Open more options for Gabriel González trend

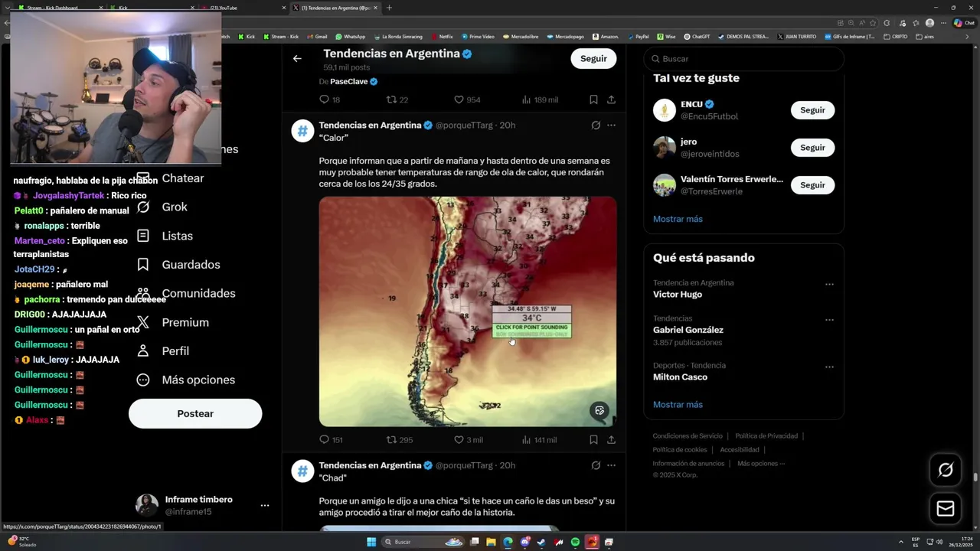[x=829, y=320]
